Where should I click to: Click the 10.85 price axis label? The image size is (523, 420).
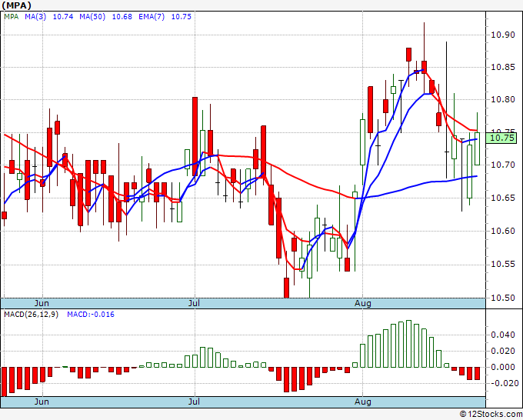[x=503, y=68]
